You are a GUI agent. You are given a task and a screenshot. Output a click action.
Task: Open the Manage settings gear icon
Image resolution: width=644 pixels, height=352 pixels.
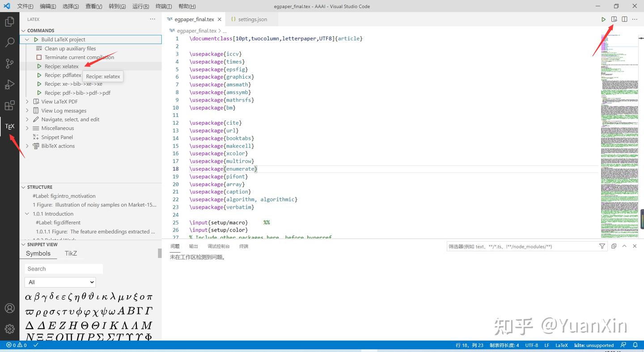pyautogui.click(x=9, y=329)
